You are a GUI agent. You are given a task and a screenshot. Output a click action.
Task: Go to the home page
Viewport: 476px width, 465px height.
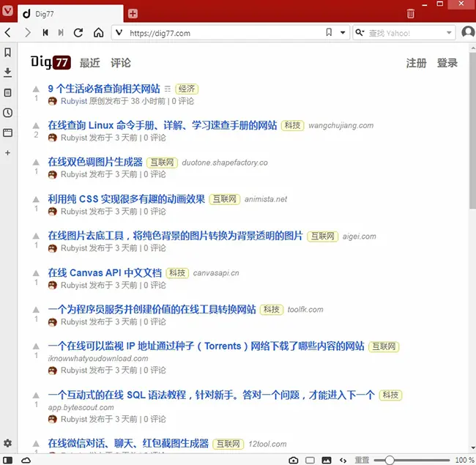pyautogui.click(x=98, y=32)
